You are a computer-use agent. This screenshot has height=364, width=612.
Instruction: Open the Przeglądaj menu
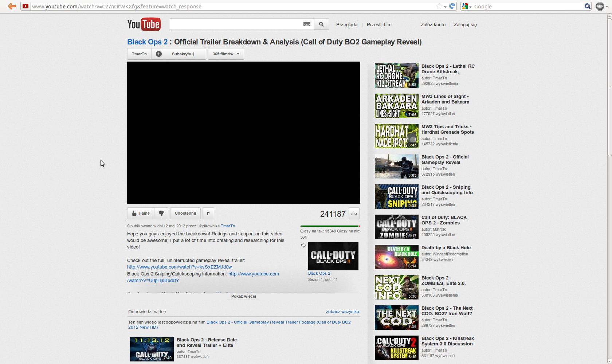347,24
